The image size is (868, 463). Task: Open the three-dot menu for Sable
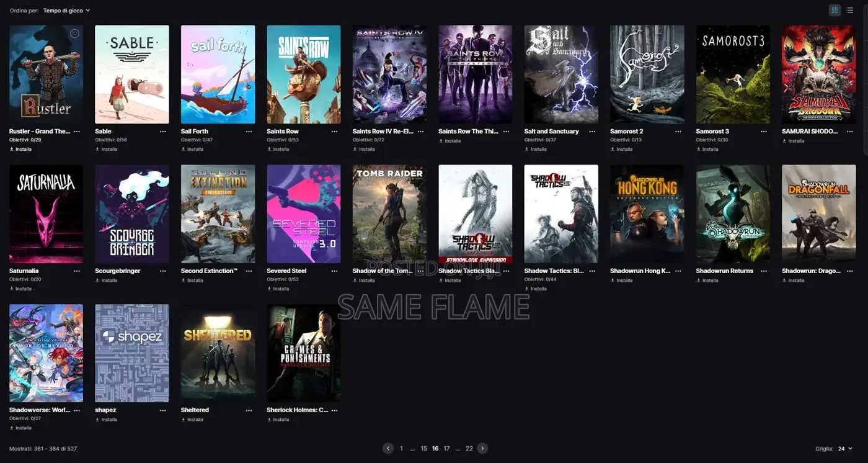(x=163, y=132)
